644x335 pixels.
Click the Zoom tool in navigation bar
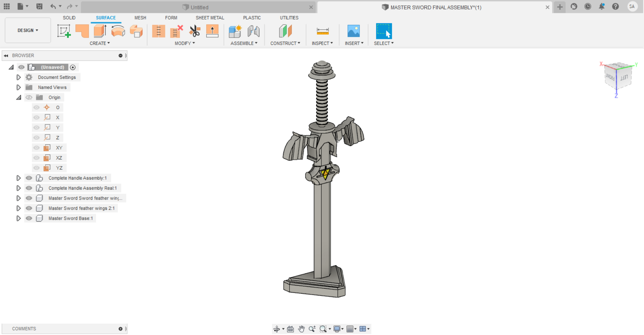pyautogui.click(x=312, y=329)
